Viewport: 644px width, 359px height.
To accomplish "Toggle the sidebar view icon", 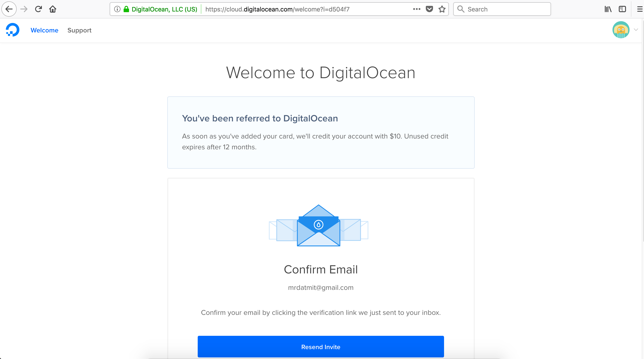I will 622,9.
